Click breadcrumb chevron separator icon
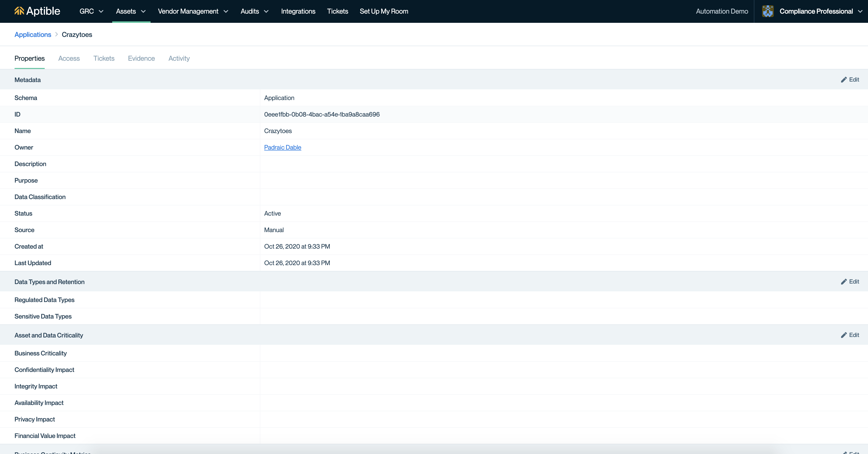 pos(57,34)
